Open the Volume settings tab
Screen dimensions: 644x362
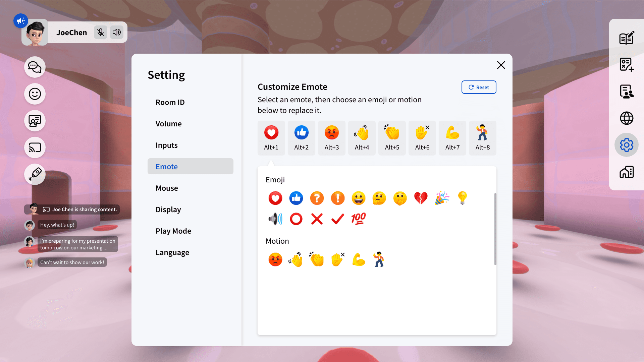(168, 124)
